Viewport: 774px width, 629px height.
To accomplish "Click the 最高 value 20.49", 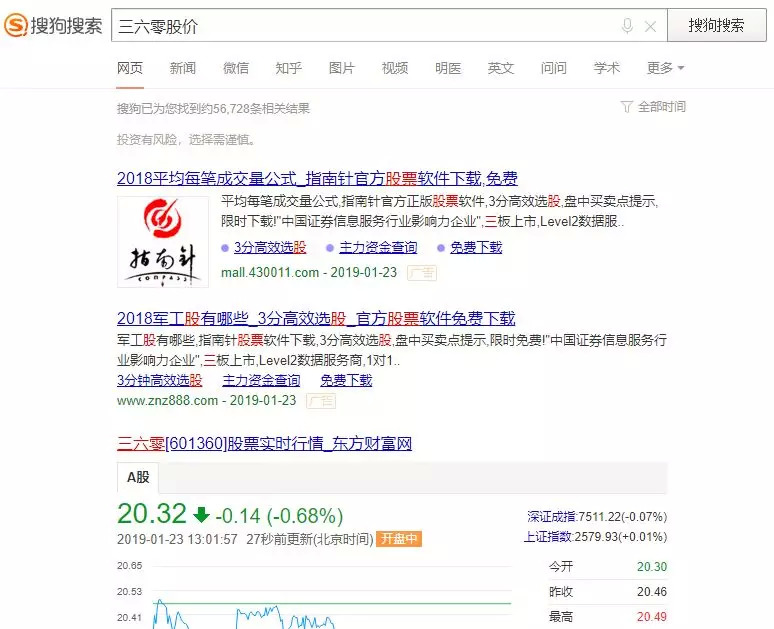I will [652, 617].
